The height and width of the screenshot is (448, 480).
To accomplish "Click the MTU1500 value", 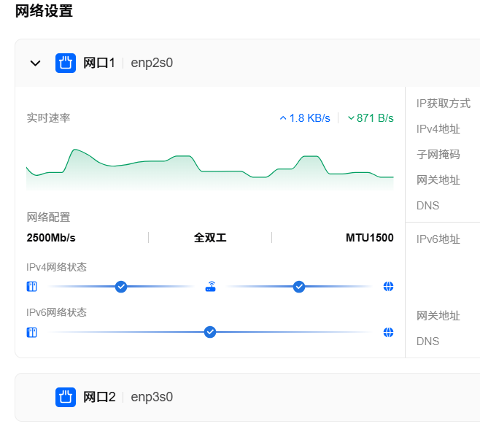I will tap(370, 238).
